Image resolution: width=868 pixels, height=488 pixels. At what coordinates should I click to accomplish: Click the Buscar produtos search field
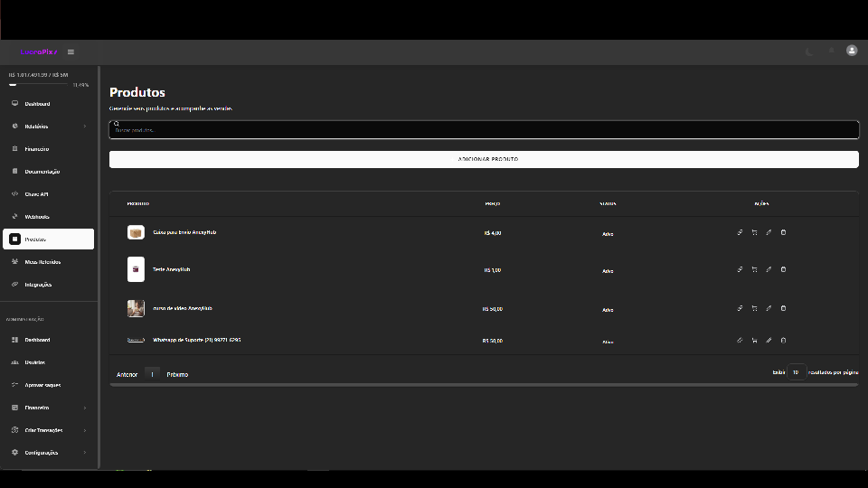point(484,130)
